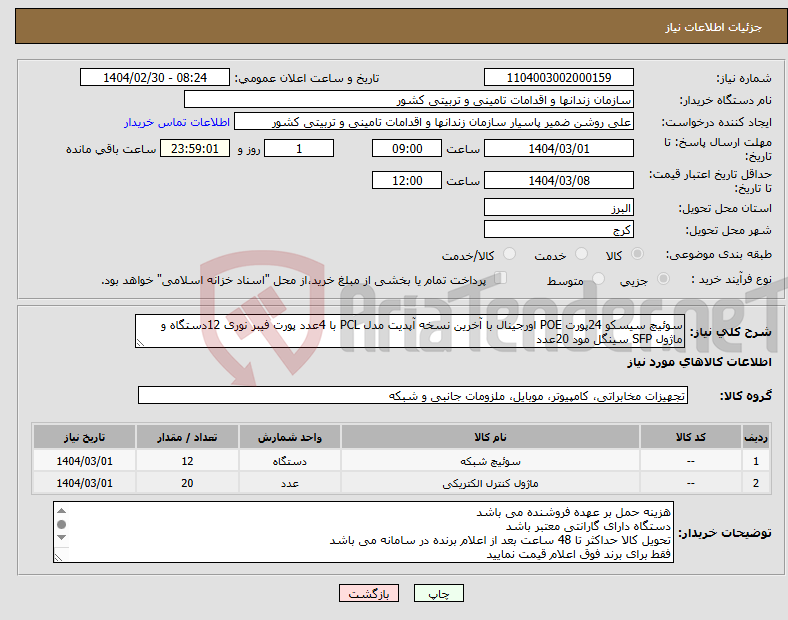Click the جزئیات اطلاعات نیاز page header

tap(713, 27)
